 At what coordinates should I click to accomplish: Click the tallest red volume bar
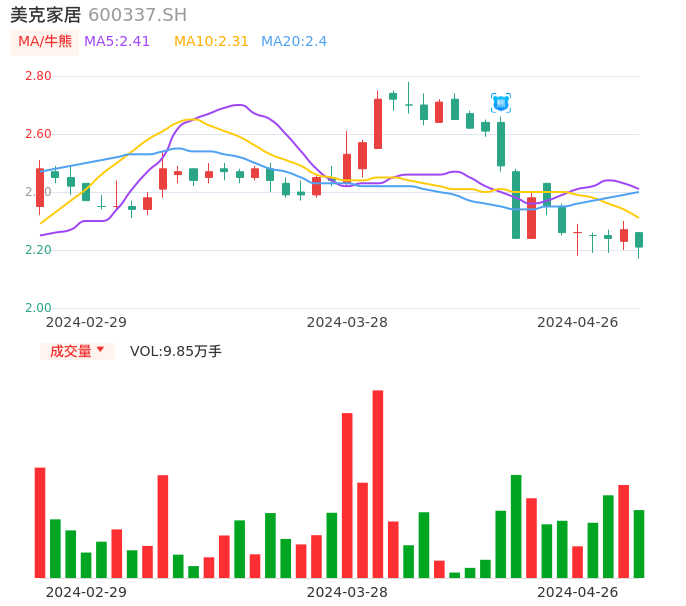pyautogui.click(x=378, y=483)
